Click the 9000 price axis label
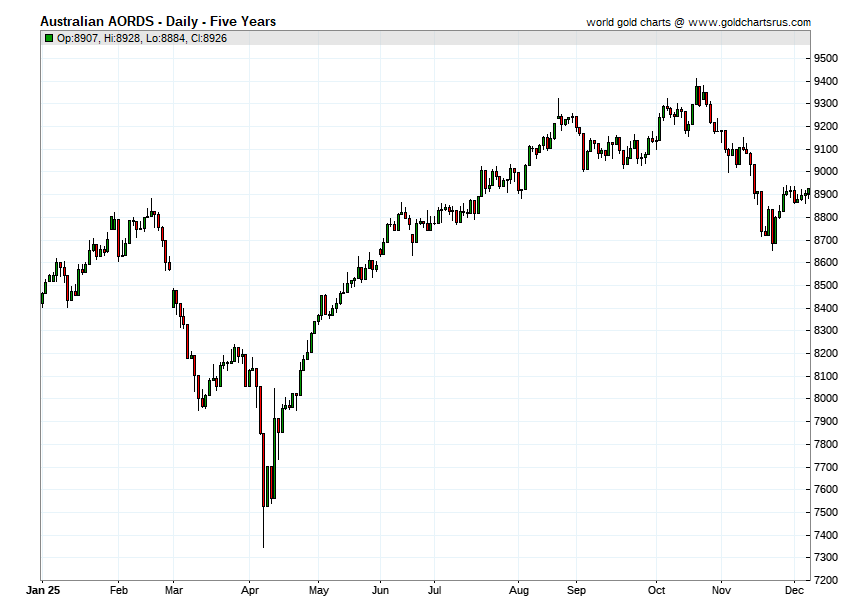 point(826,171)
